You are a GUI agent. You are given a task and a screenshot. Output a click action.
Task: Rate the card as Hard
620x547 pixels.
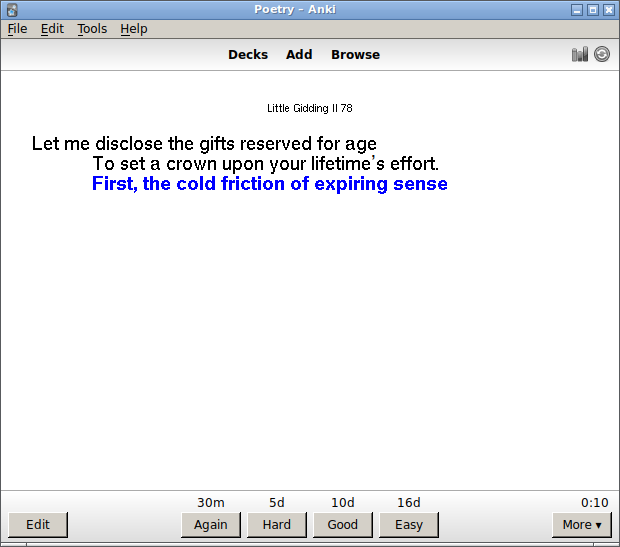tap(277, 524)
